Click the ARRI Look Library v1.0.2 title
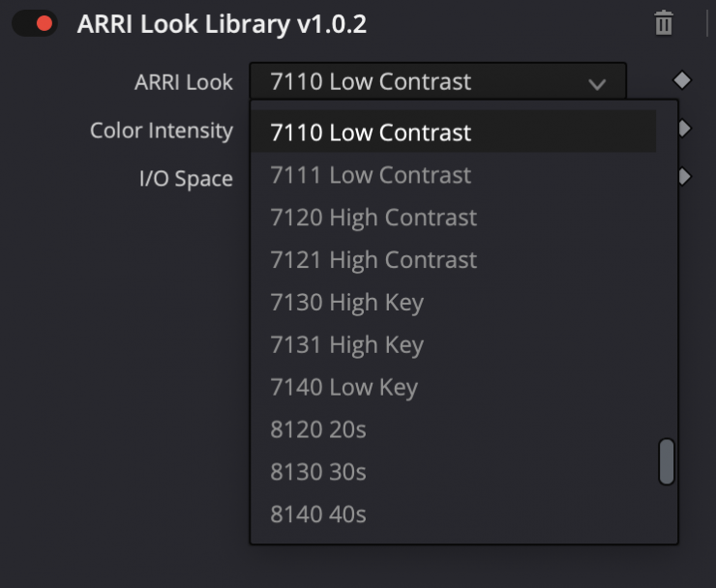 click(222, 24)
